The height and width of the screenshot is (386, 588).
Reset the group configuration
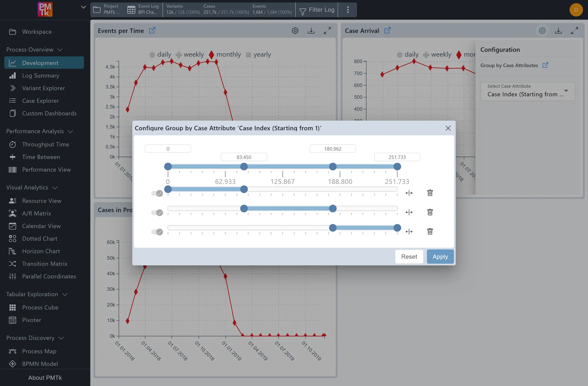409,256
